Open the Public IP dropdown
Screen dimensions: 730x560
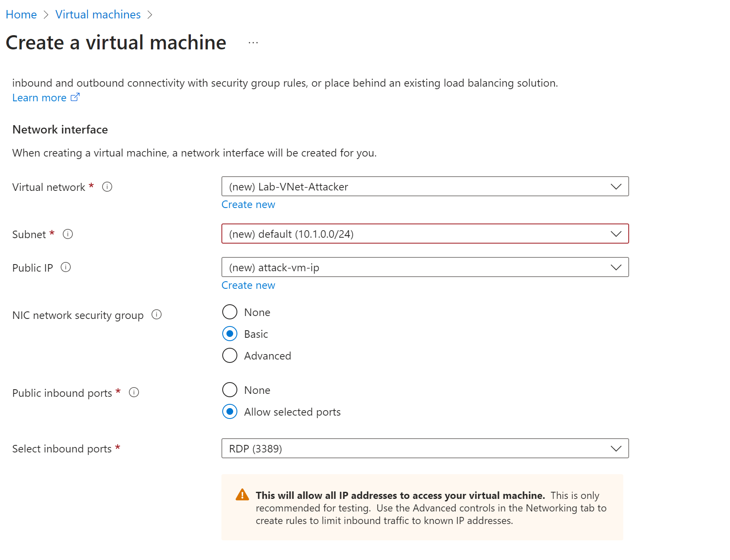click(x=425, y=267)
